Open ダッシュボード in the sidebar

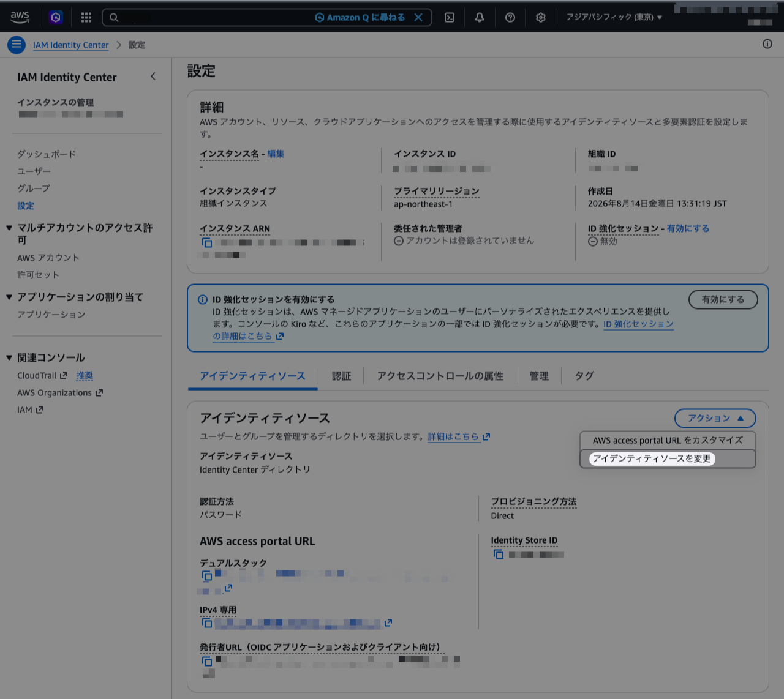(47, 154)
